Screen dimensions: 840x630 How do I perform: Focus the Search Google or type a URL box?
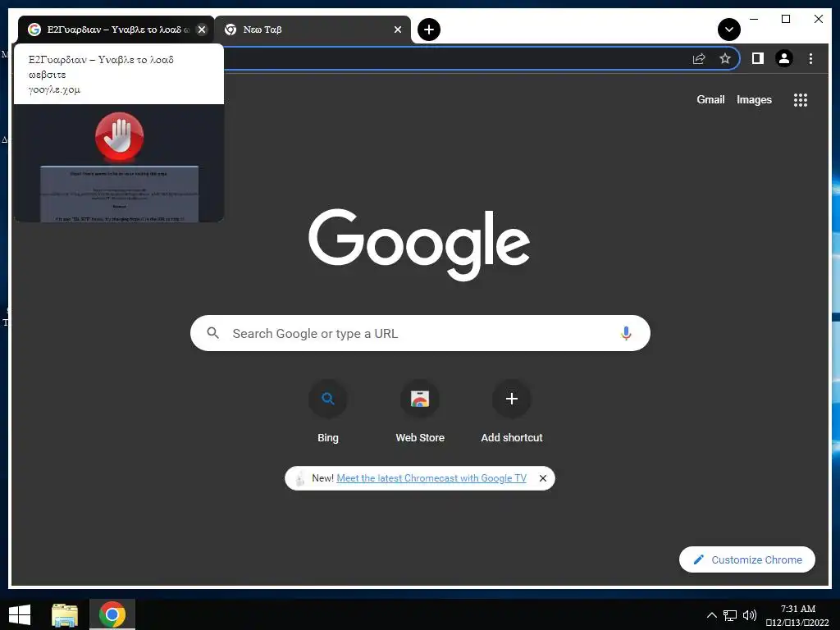[420, 333]
